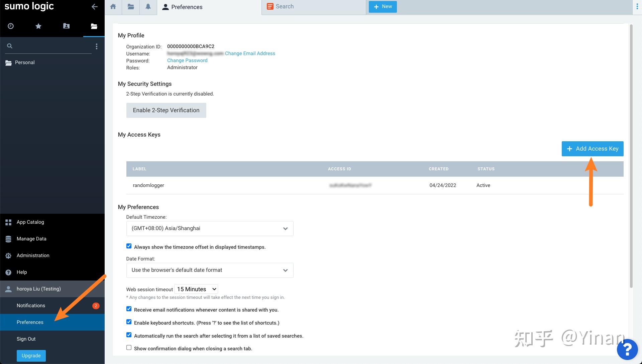
Task: Click the Alerts bell icon tab
Action: (148, 7)
